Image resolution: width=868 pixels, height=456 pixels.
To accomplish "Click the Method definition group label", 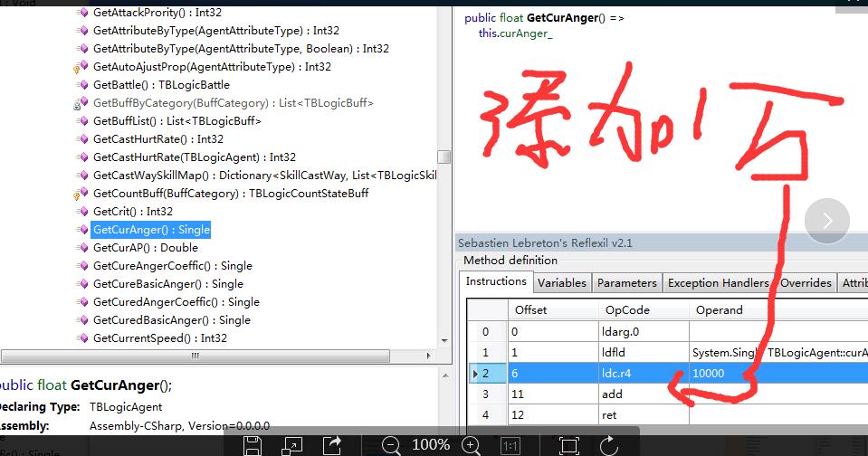I will coord(510,261).
